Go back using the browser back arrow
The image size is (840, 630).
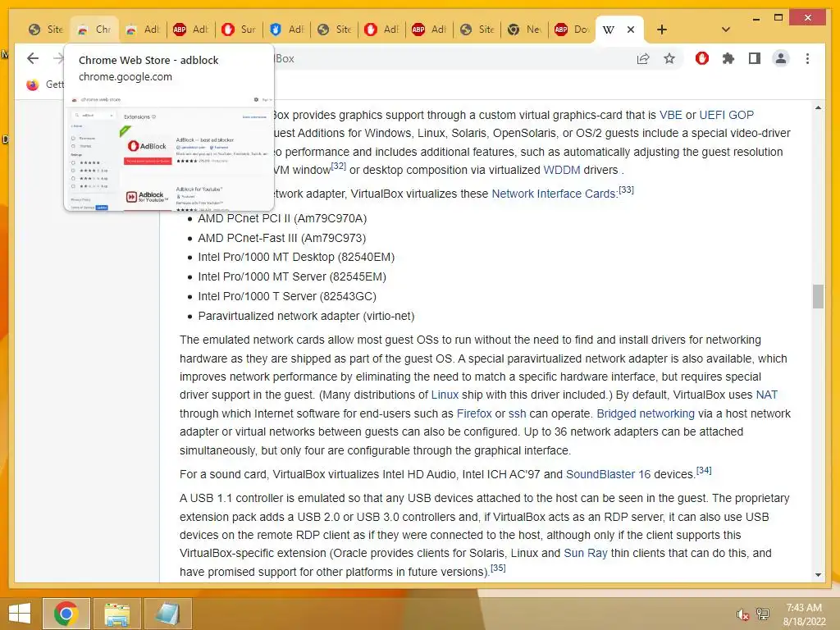coord(33,58)
